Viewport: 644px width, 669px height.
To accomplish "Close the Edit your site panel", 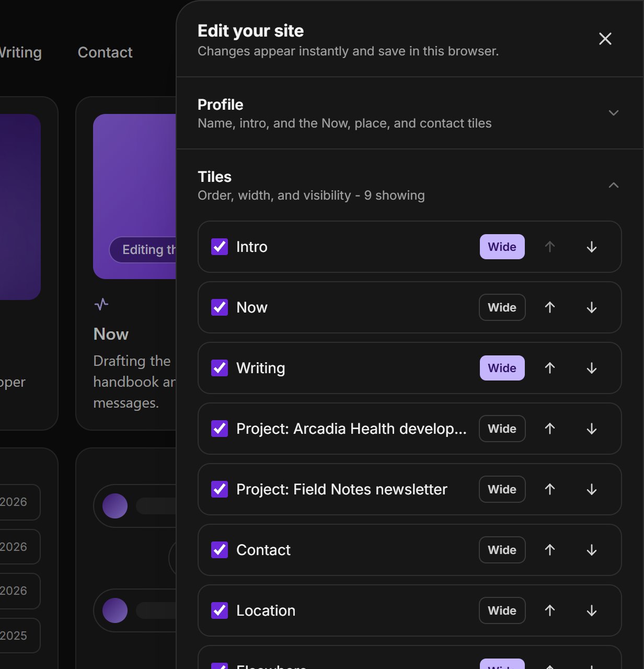I will tap(605, 39).
